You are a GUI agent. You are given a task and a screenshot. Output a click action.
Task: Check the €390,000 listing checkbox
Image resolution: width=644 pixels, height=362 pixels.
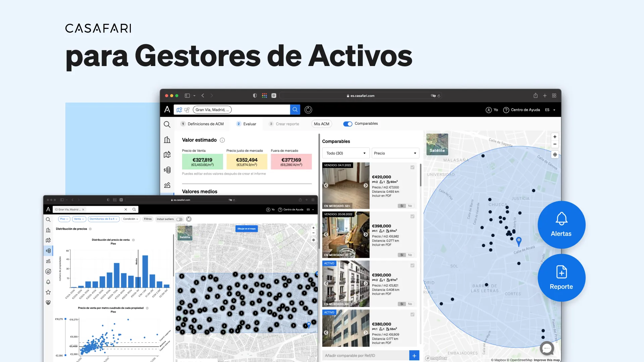tap(412, 265)
